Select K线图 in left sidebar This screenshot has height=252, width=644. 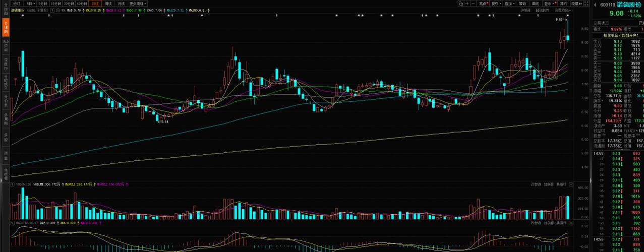tap(6, 28)
